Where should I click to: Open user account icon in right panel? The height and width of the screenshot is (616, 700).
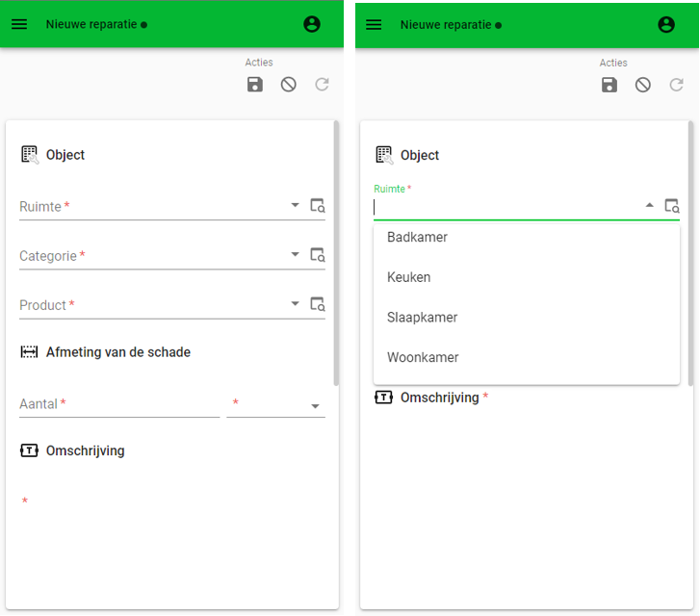click(666, 25)
